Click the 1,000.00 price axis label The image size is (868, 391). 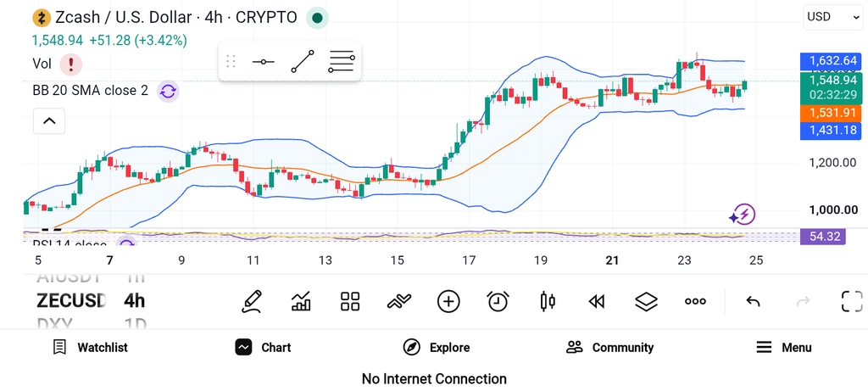click(x=832, y=209)
